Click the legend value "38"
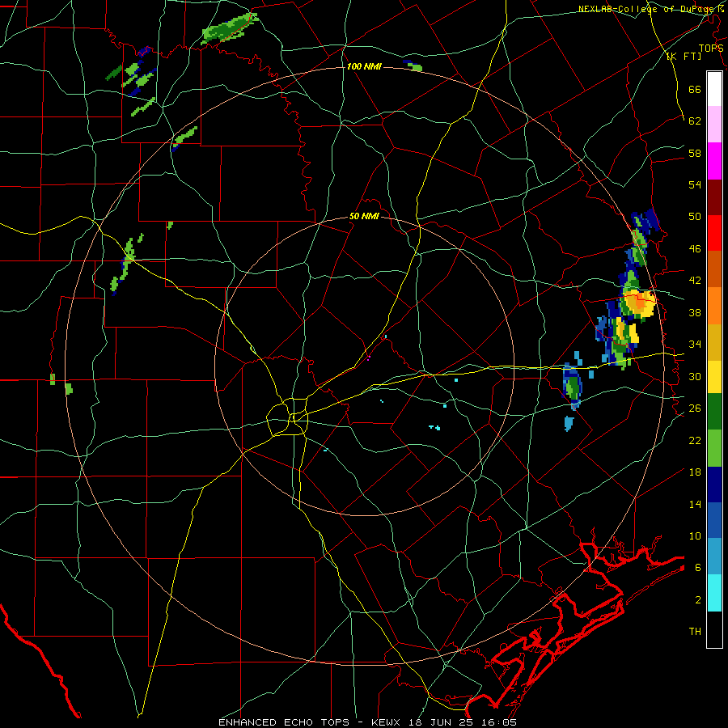The width and height of the screenshot is (728, 728). (x=695, y=312)
